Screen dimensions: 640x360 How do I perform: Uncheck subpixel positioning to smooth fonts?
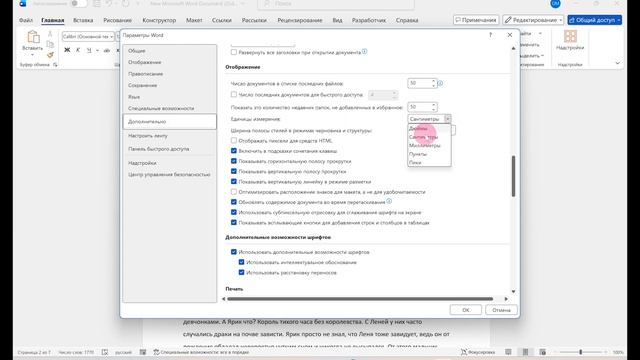click(x=234, y=212)
